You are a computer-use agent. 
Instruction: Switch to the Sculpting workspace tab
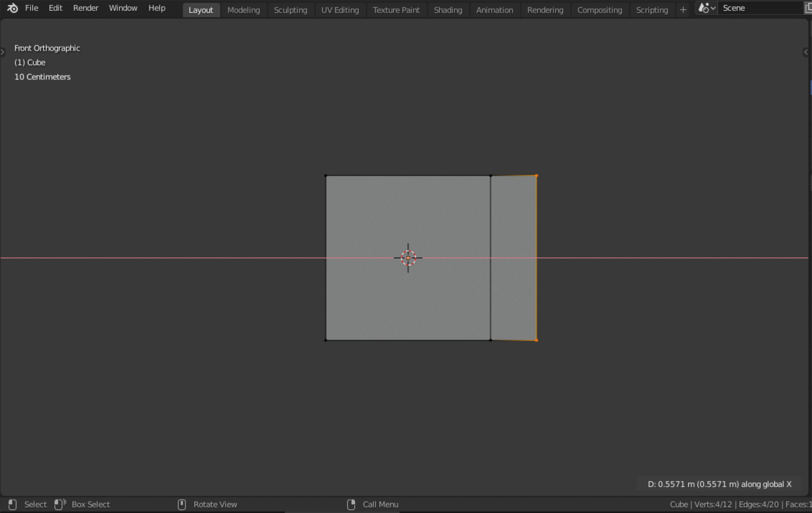coord(290,10)
